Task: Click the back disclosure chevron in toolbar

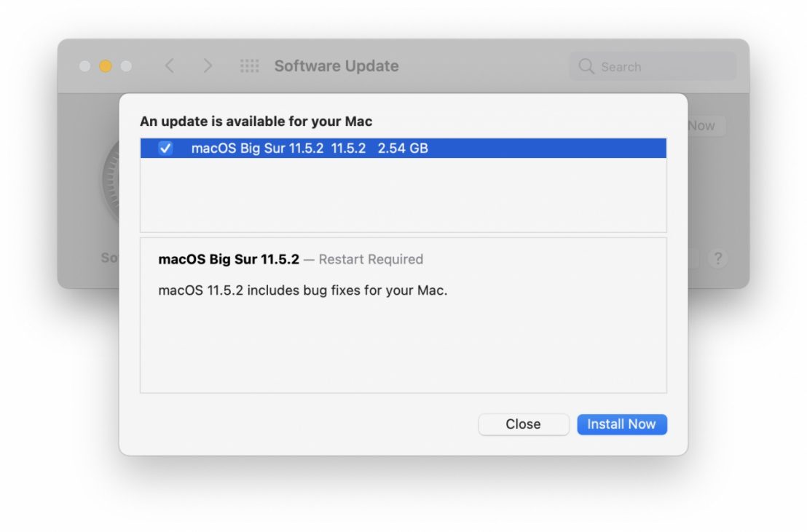Action: click(169, 65)
